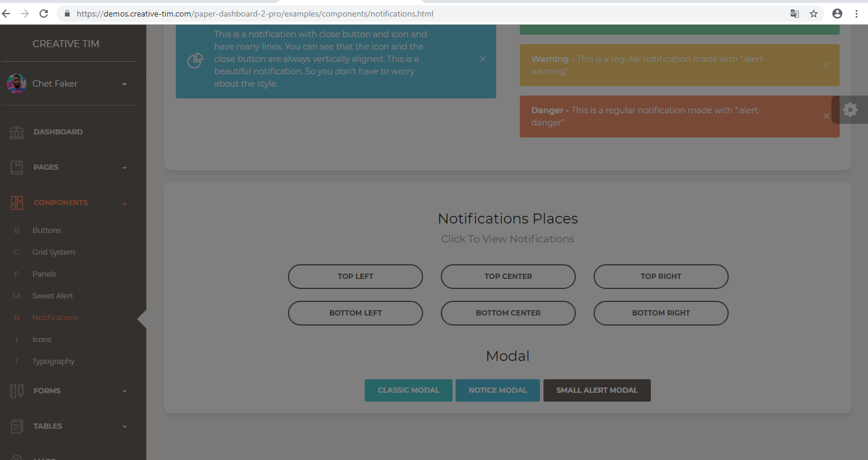Expand the Pages menu chevron
Screen dimensions: 868x460
[124, 167]
